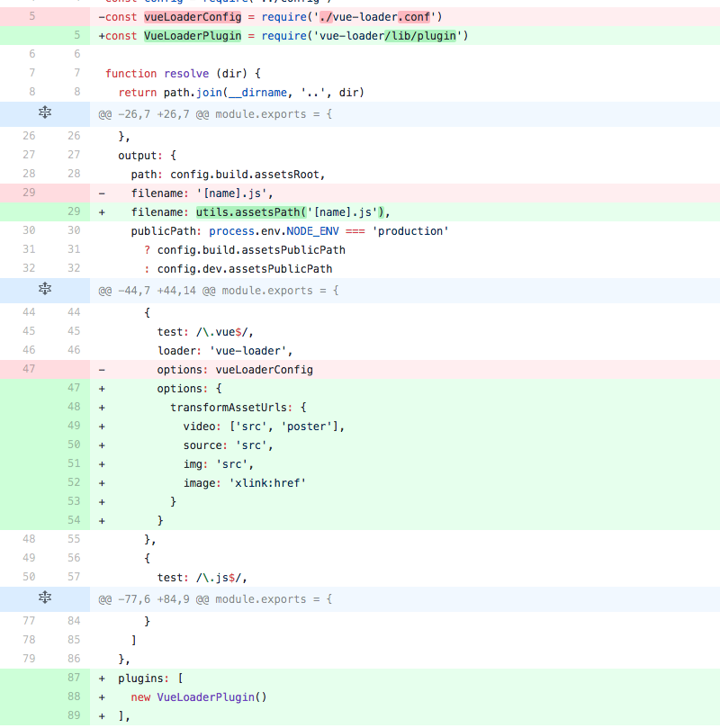Click the highlighted word "VueLoaderPlugin" in the added const line

tap(193, 36)
